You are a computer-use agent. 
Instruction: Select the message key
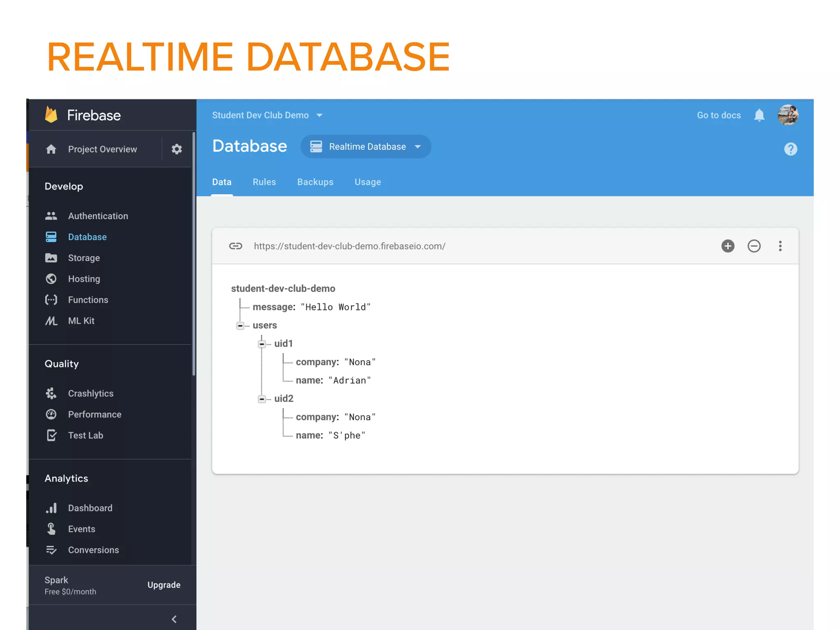pyautogui.click(x=274, y=307)
